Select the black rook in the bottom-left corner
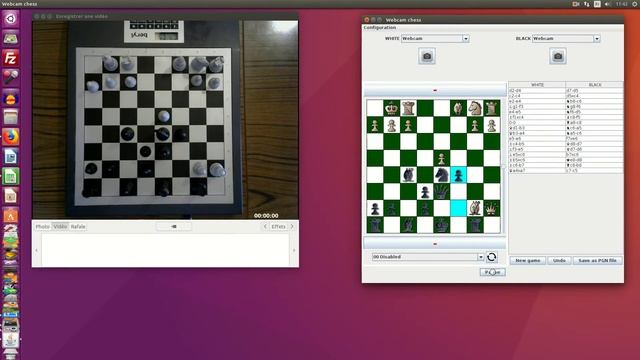Screen dimensions: 640x360 (x=375, y=225)
